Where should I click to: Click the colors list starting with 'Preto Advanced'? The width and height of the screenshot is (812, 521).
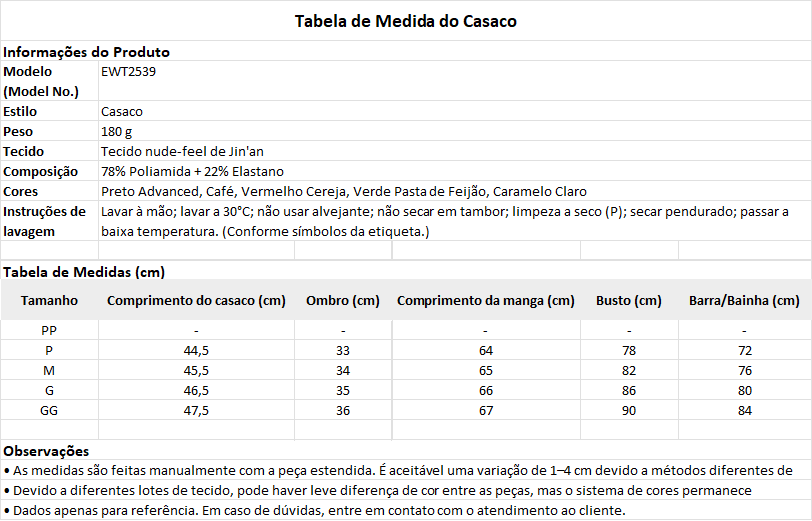(343, 192)
